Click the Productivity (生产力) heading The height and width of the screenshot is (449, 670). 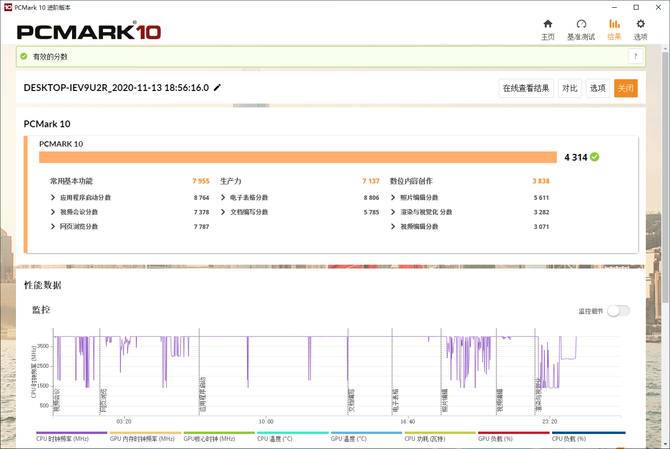[231, 181]
